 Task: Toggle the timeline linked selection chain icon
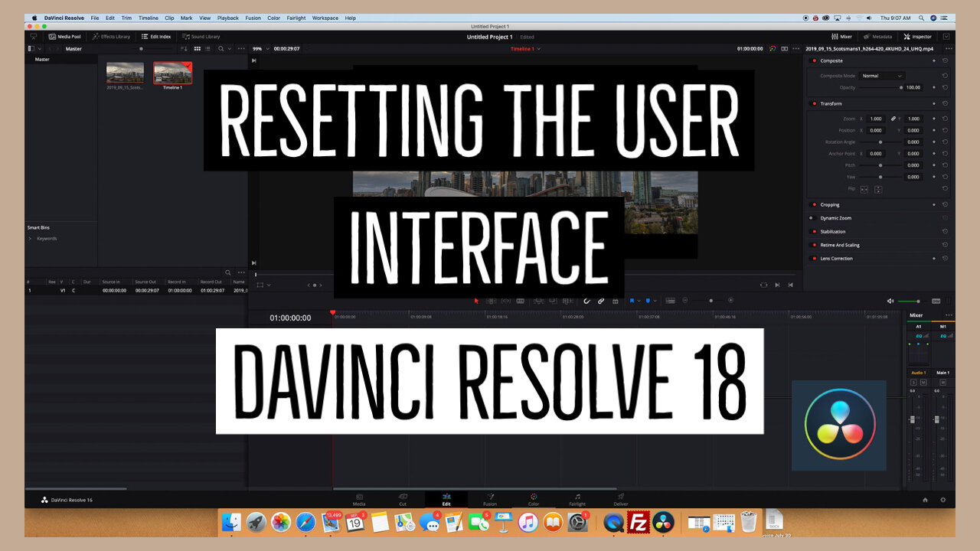601,301
